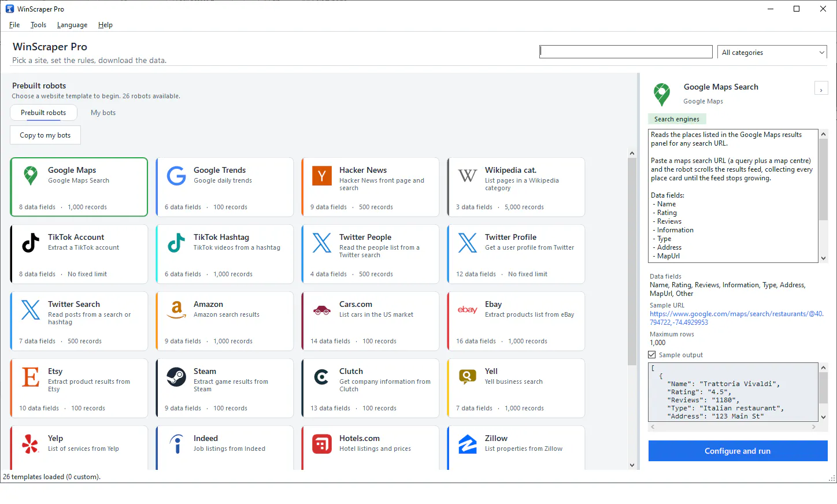Uncheck the Sample output checkbox
Image resolution: width=837 pixels, height=504 pixels.
pos(652,355)
